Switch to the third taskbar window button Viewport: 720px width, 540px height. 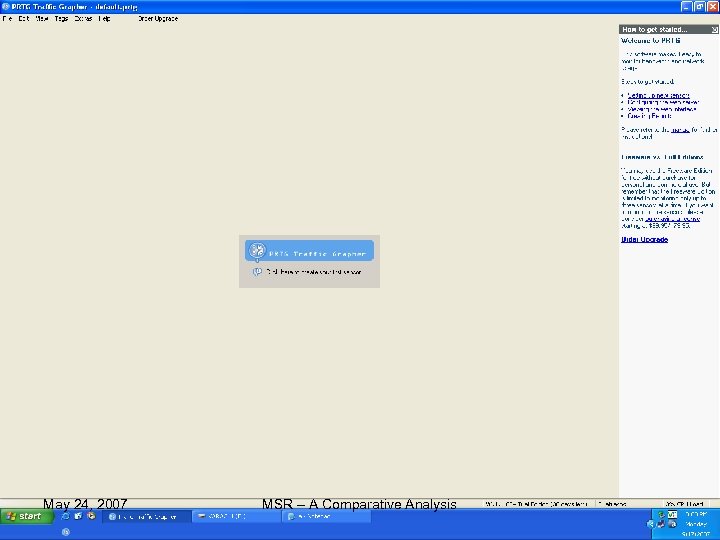tap(326, 517)
